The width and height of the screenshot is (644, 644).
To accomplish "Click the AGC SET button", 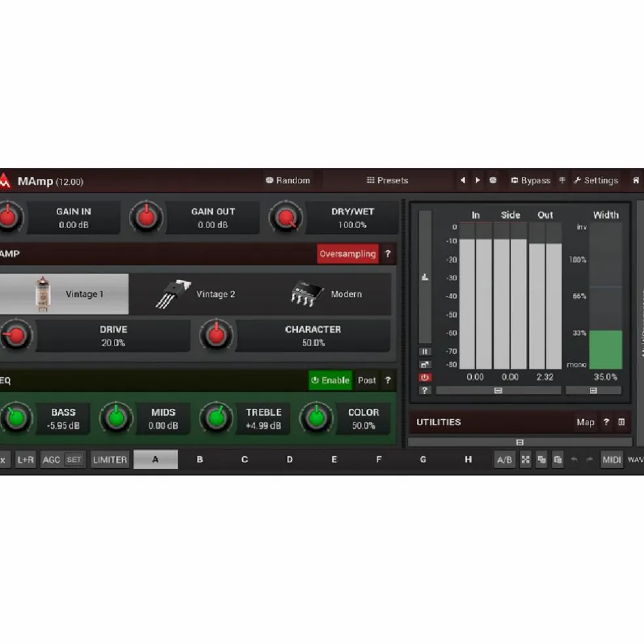I will click(x=74, y=459).
